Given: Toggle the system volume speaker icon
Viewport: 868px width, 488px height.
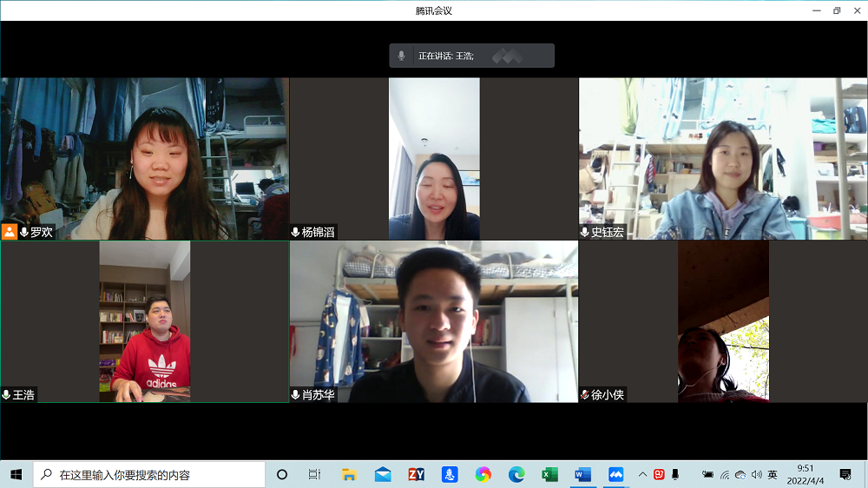Looking at the screenshot, I should coord(756,474).
